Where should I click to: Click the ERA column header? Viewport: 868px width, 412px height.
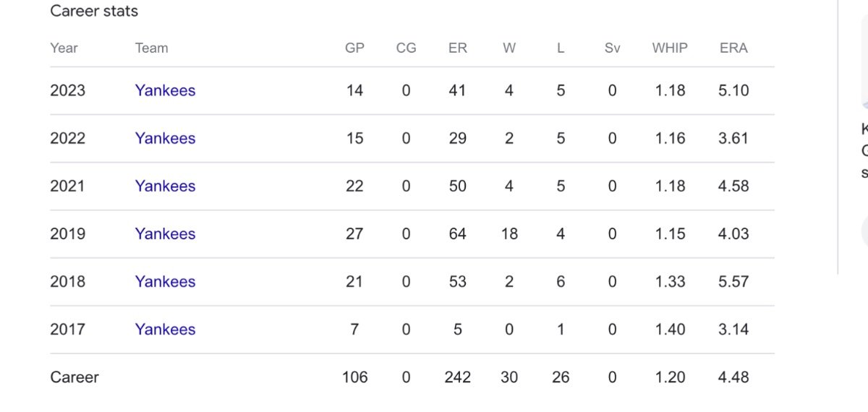733,48
